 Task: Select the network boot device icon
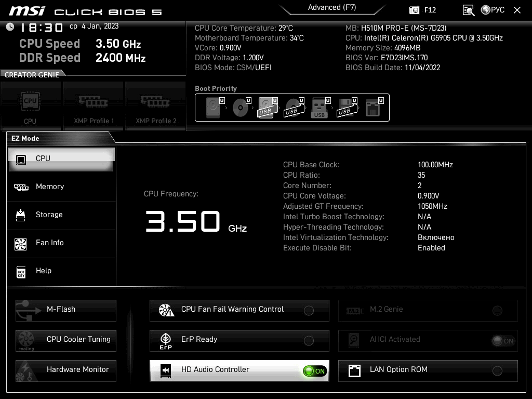point(374,108)
